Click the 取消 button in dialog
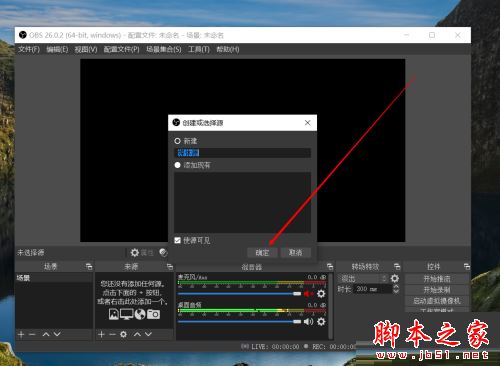Screen dimensions: 500x366 296,253
